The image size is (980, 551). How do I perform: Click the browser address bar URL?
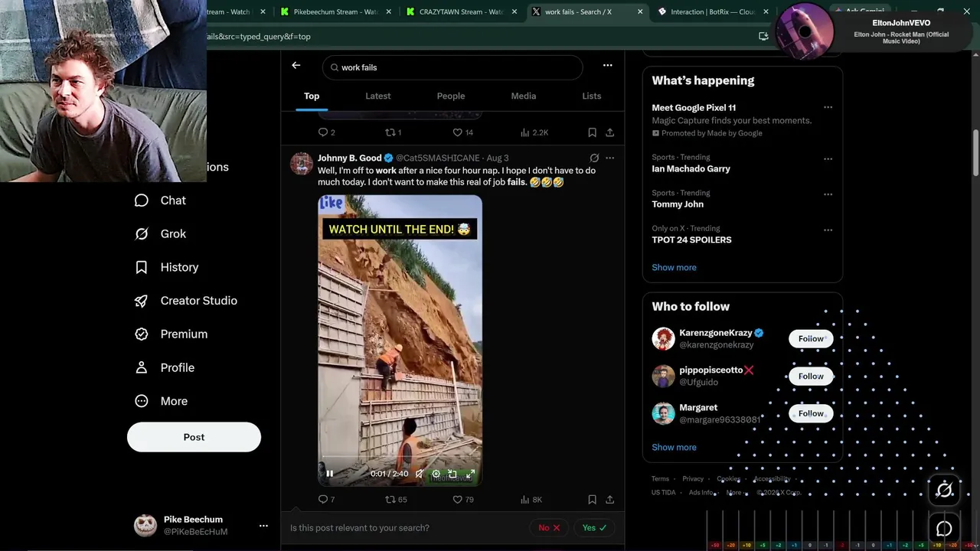tap(259, 36)
